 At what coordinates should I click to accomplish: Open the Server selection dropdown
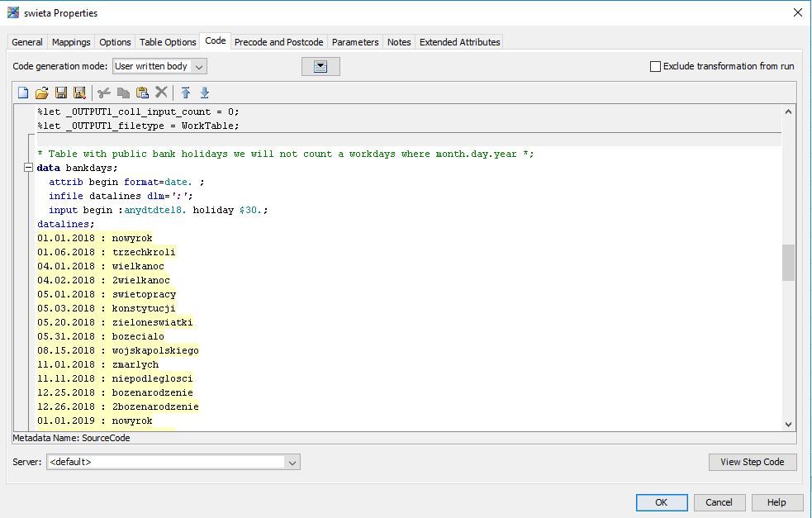click(x=292, y=463)
